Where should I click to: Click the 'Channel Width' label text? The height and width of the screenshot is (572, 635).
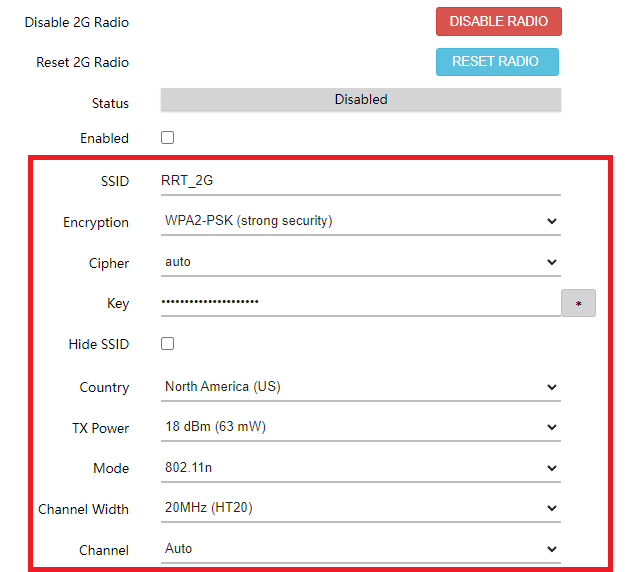[84, 510]
